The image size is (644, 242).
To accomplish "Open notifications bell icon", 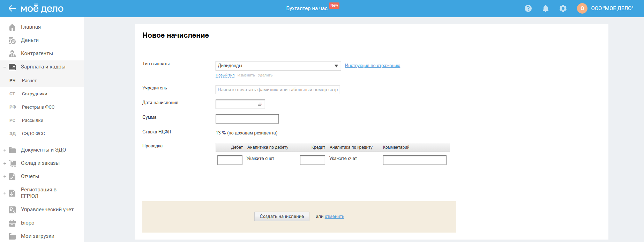I will click(x=546, y=8).
